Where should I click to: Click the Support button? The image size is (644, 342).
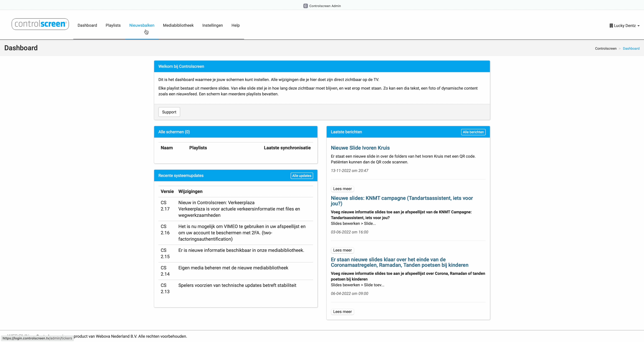[x=169, y=112]
